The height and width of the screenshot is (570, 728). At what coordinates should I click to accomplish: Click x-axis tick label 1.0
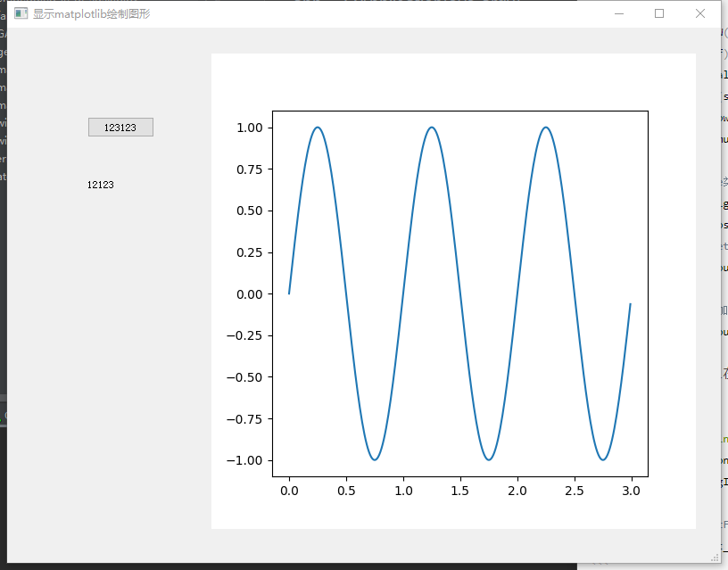tap(403, 492)
